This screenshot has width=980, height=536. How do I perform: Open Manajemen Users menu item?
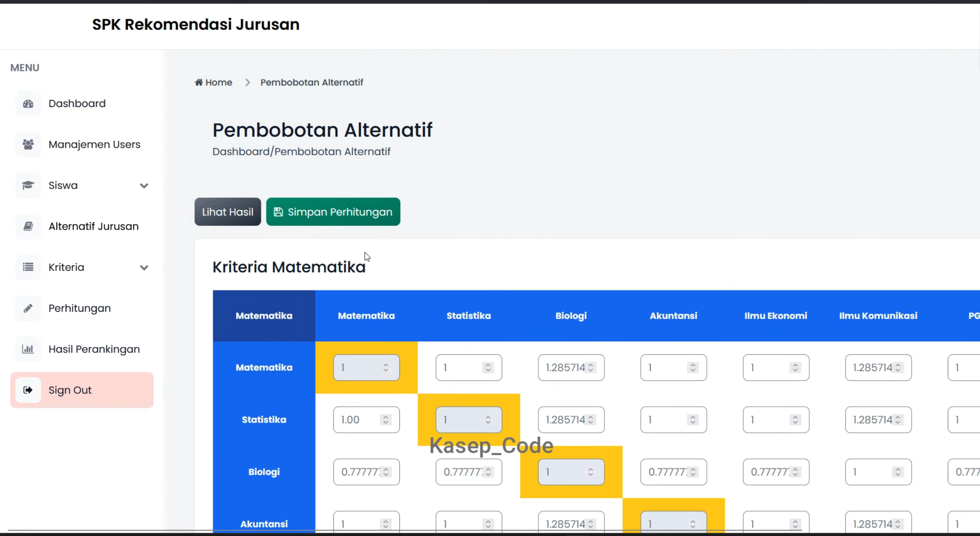82,145
